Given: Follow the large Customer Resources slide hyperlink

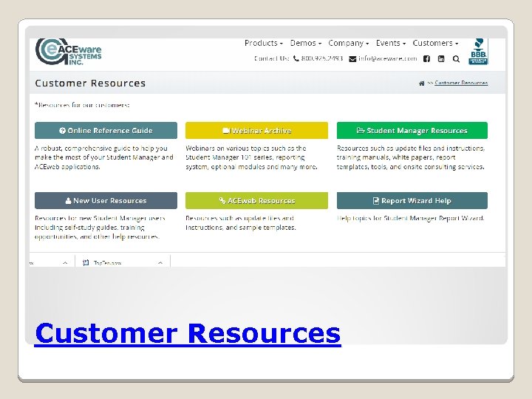Looking at the screenshot, I should pos(188,333).
